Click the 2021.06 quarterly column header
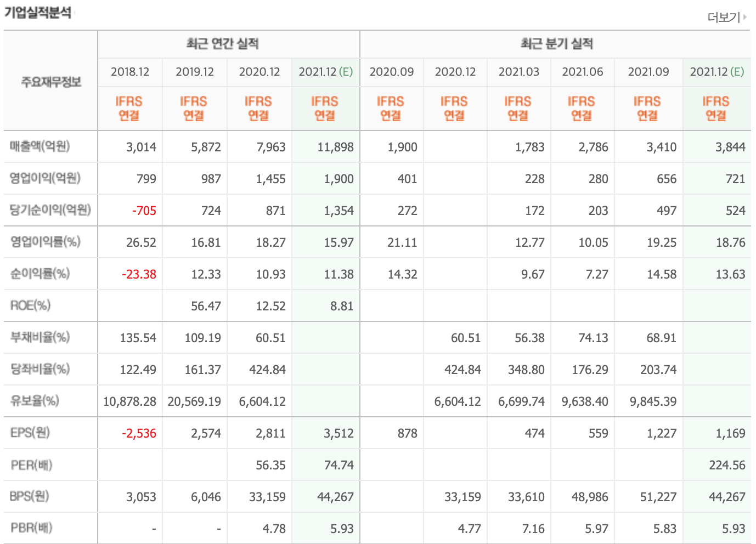 point(583,72)
